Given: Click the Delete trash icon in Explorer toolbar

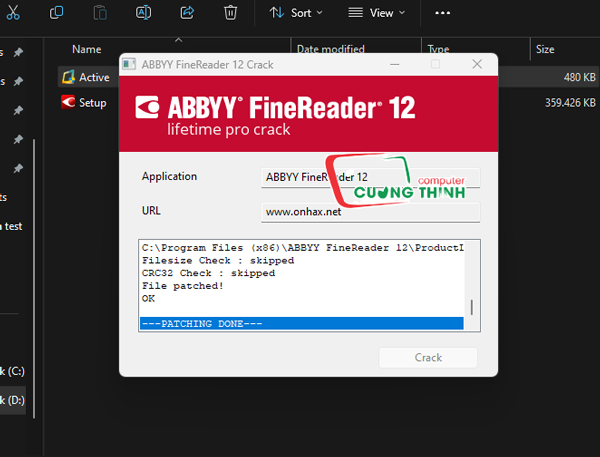Looking at the screenshot, I should tap(230, 13).
